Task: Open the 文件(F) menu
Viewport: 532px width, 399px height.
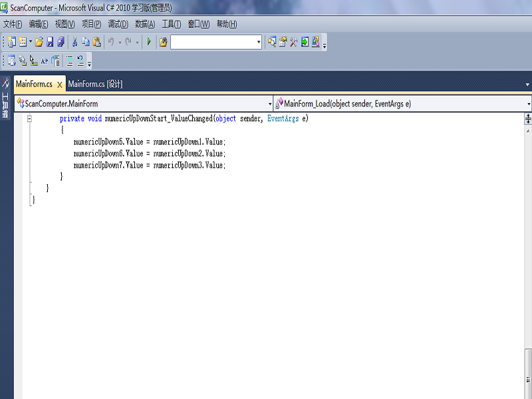Action: tap(13, 24)
